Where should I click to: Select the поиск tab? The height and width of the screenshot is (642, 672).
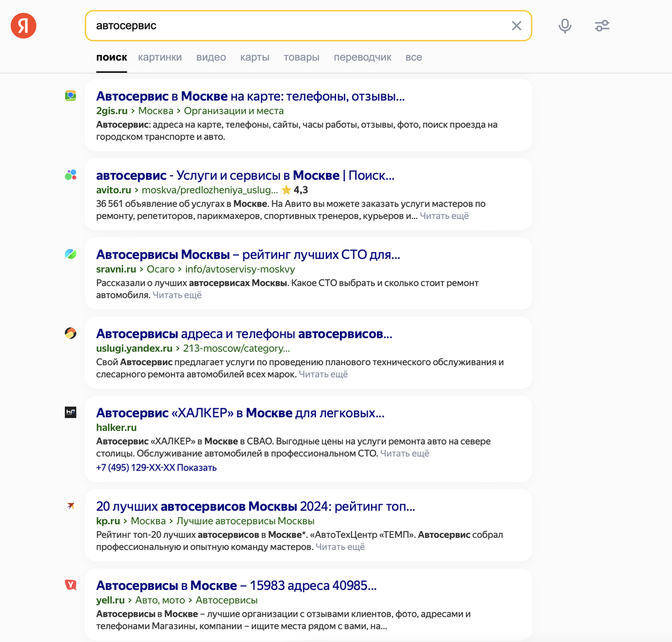point(111,57)
